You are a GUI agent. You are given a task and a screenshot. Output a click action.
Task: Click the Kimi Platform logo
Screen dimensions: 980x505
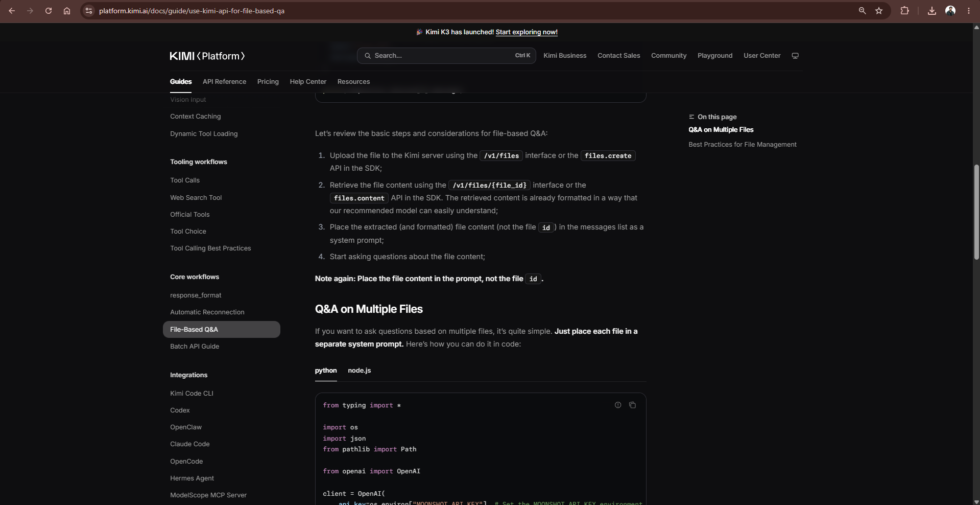click(x=207, y=56)
